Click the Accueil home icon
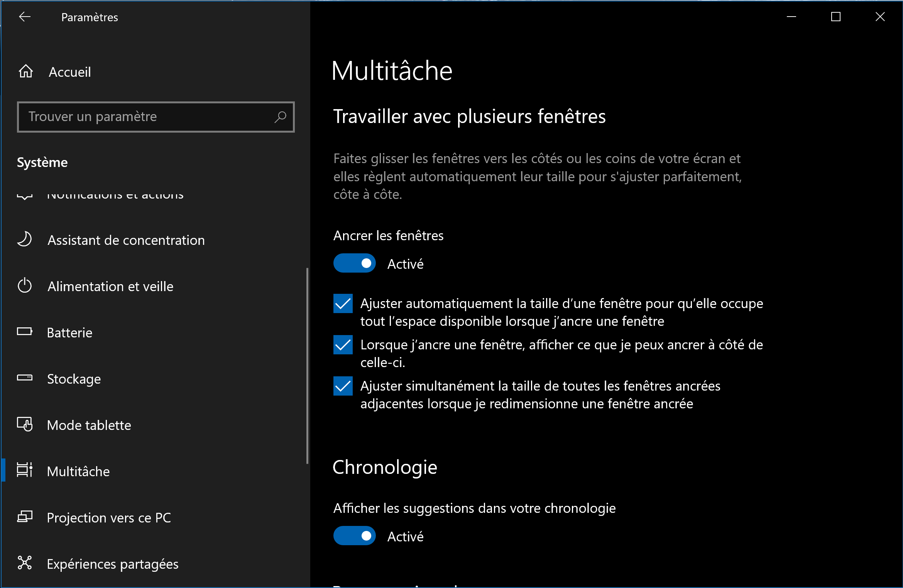903x588 pixels. coord(26,71)
